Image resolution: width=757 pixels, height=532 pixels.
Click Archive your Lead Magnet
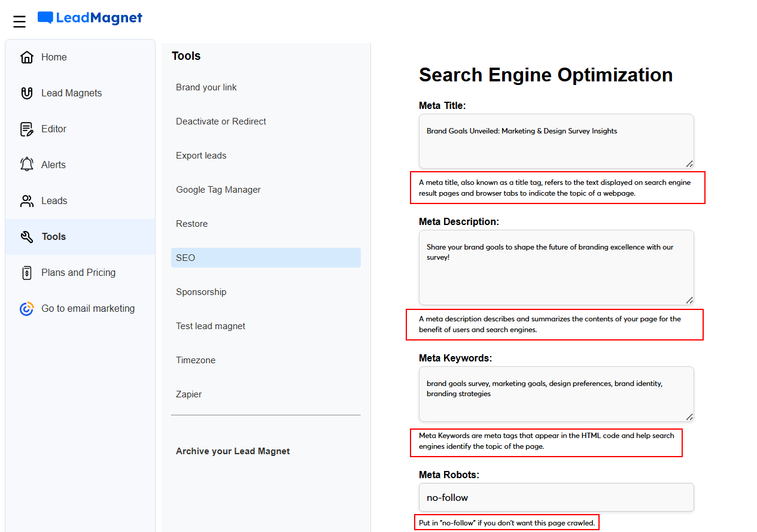click(x=233, y=451)
